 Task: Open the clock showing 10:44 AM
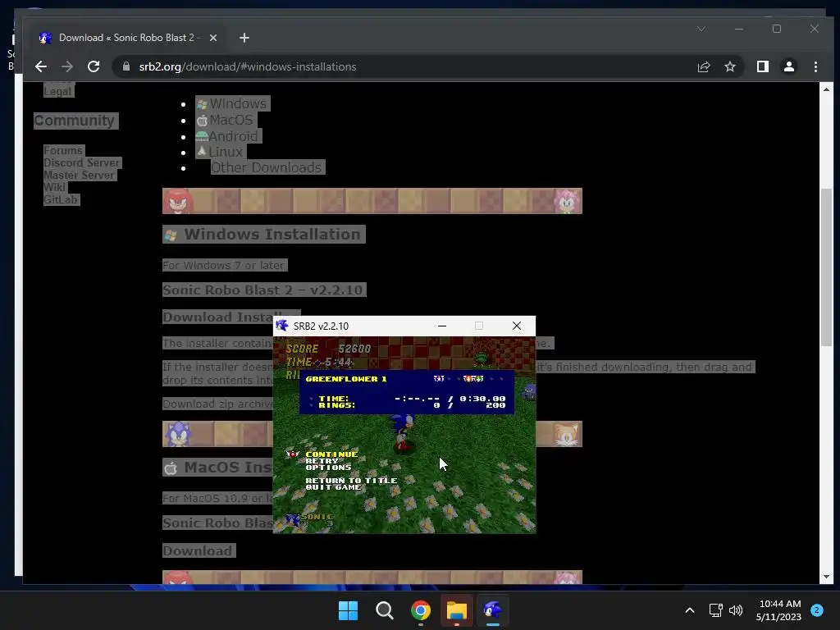[778, 610]
